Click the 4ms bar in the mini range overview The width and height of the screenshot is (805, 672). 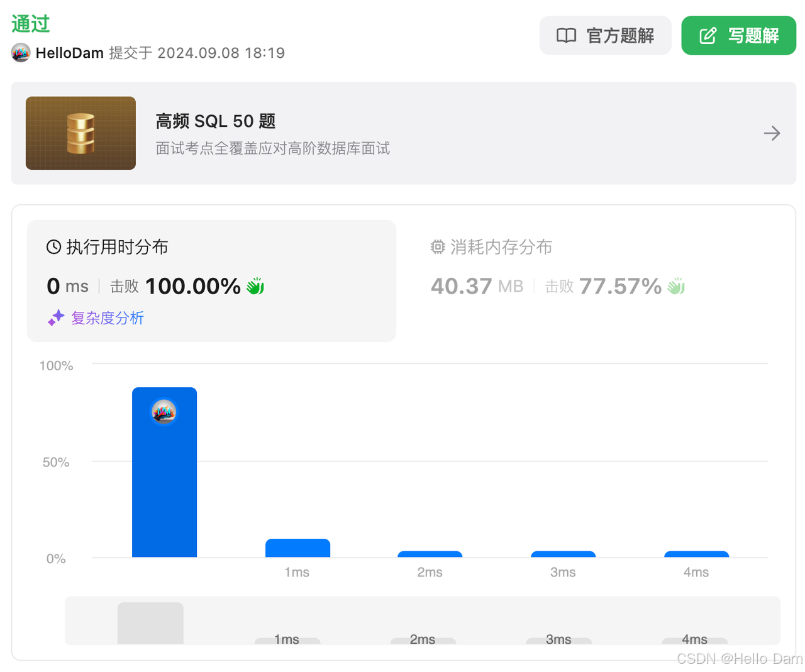pyautogui.click(x=695, y=641)
